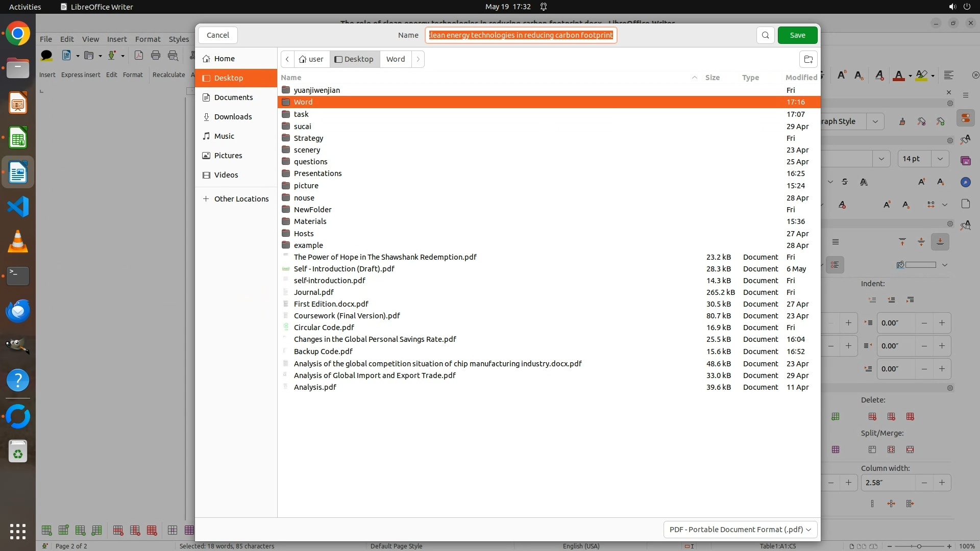This screenshot has width=980, height=551.
Task: Sort files by Size column
Action: (712, 78)
